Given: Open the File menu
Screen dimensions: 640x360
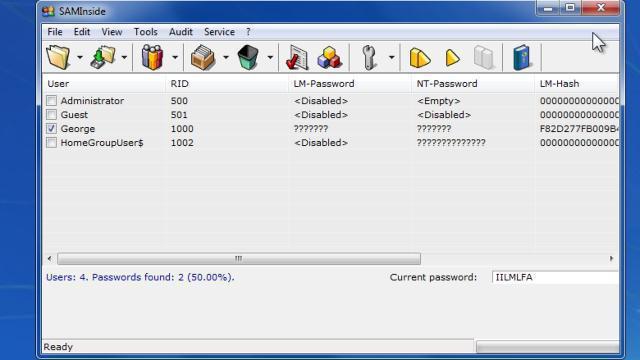Looking at the screenshot, I should pyautogui.click(x=55, y=32).
